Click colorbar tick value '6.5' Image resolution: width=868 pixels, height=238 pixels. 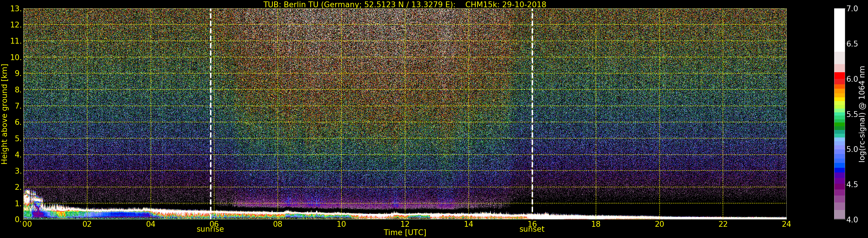point(852,44)
